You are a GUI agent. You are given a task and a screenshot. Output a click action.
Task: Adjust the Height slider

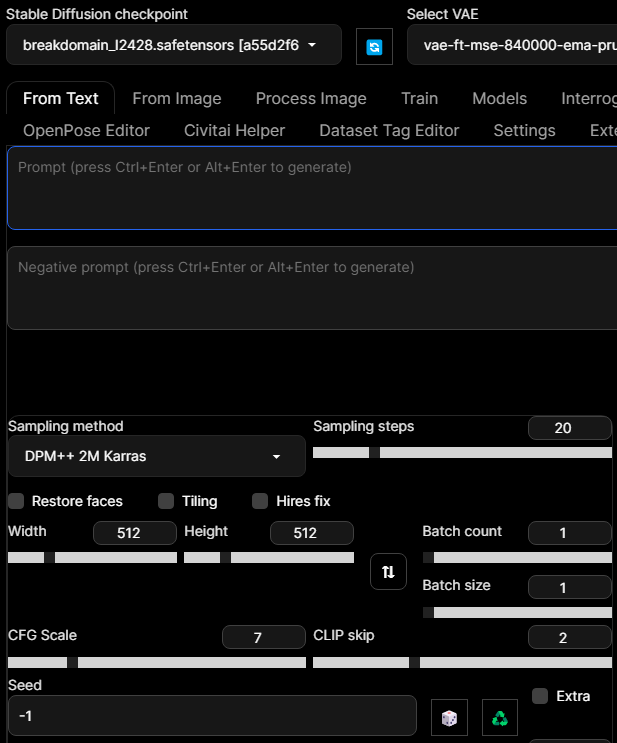269,557
